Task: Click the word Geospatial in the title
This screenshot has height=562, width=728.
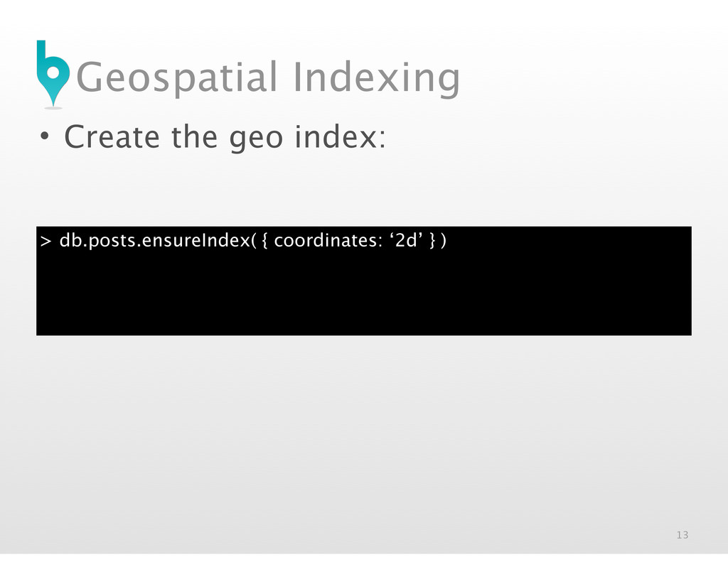Action: click(x=177, y=79)
